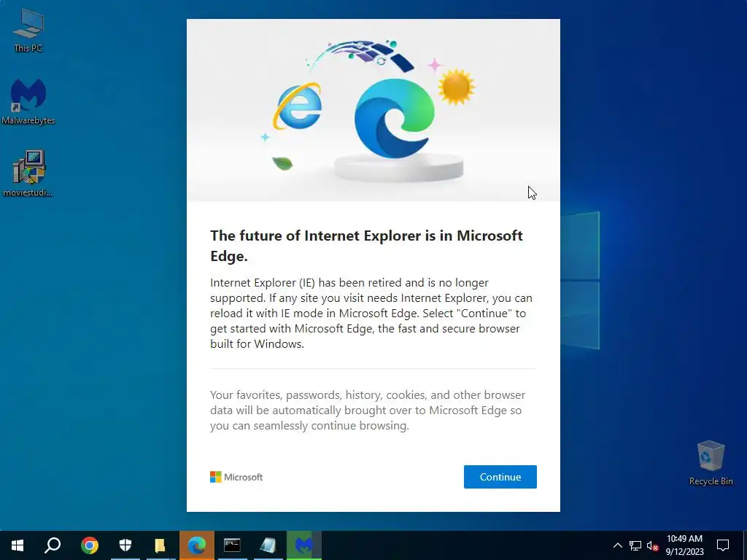Image resolution: width=747 pixels, height=560 pixels.
Task: Select the Malwarebytes desktop shortcut
Action: 28,102
